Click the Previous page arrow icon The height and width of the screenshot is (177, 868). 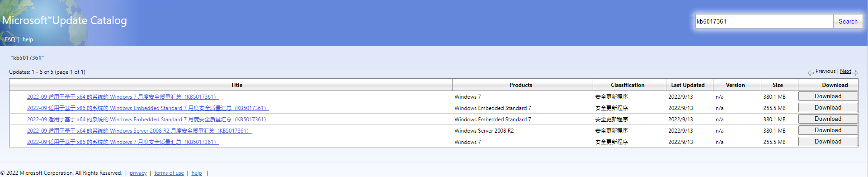811,72
